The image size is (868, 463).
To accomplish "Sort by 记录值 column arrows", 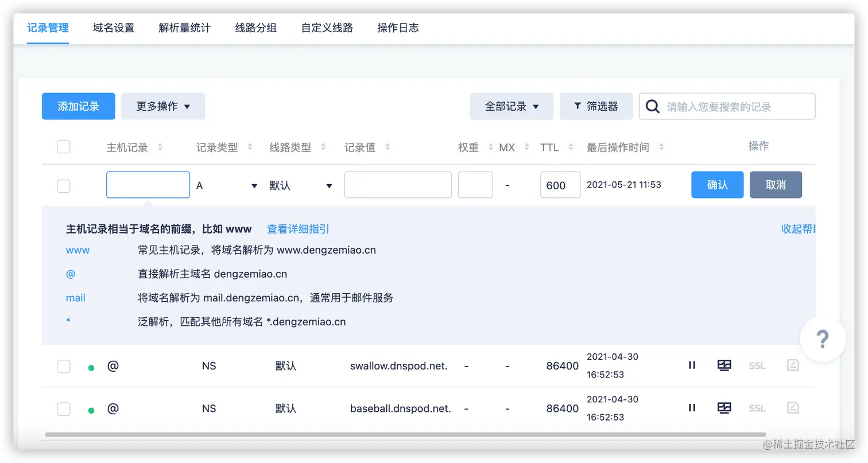I will (387, 147).
